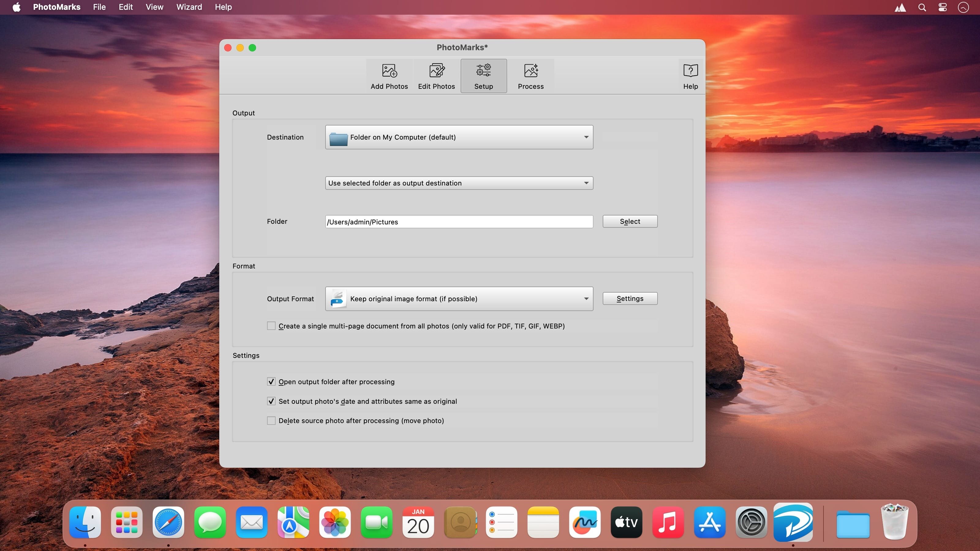Enable Delete source photo after processing
This screenshot has height=551, width=980.
271,421
